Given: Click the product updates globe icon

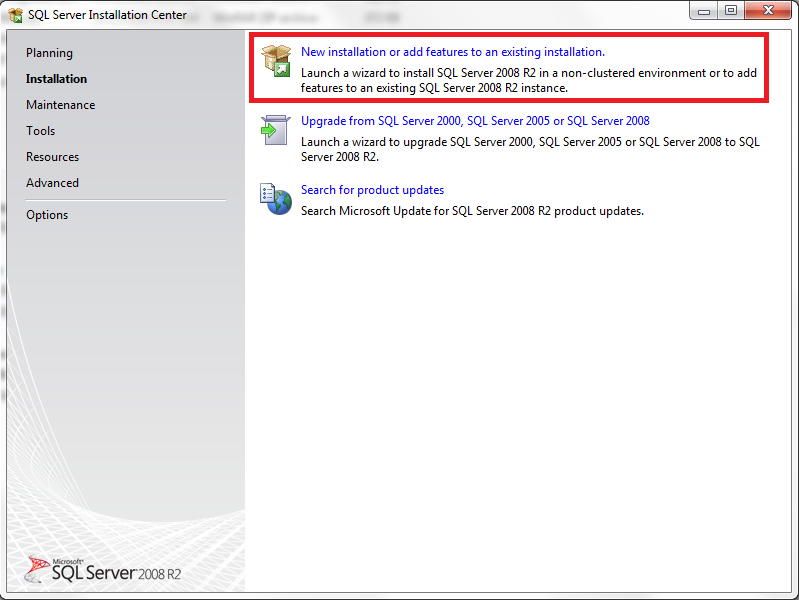Looking at the screenshot, I should pyautogui.click(x=276, y=199).
